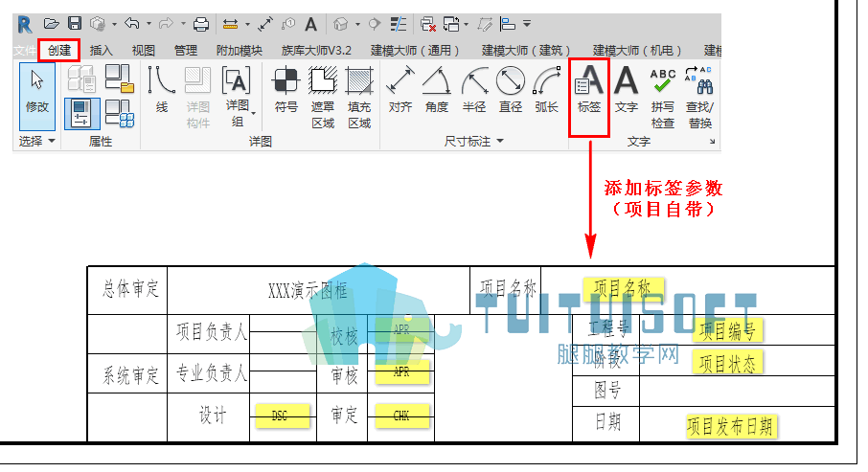Select the 总体审定 text in title block
This screenshot has height=472, width=868.
(130, 289)
